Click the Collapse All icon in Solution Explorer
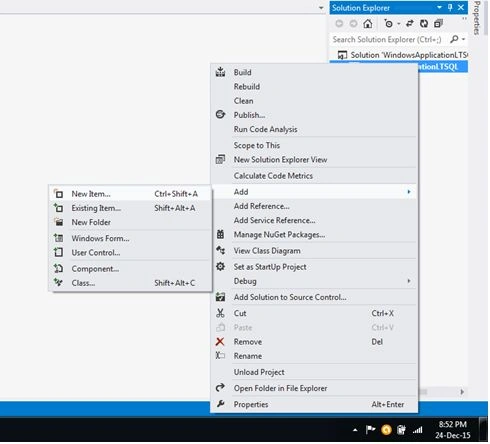The image size is (490, 444). coord(438,23)
